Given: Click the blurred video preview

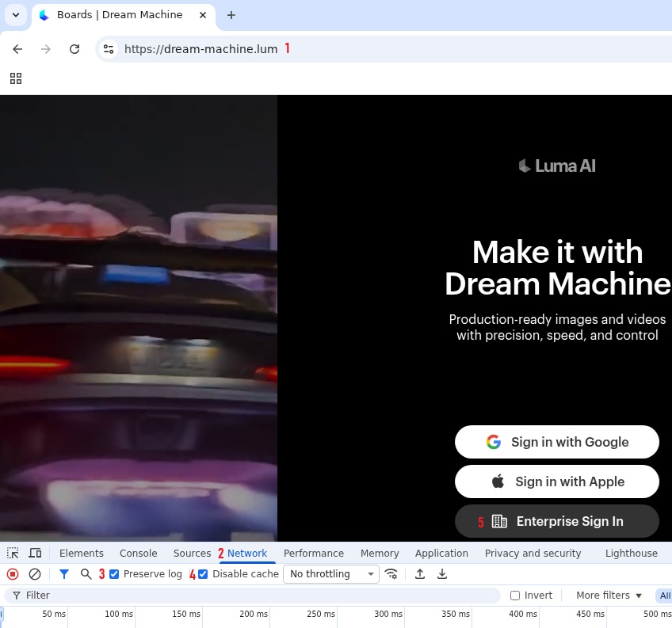Looking at the screenshot, I should 139,318.
